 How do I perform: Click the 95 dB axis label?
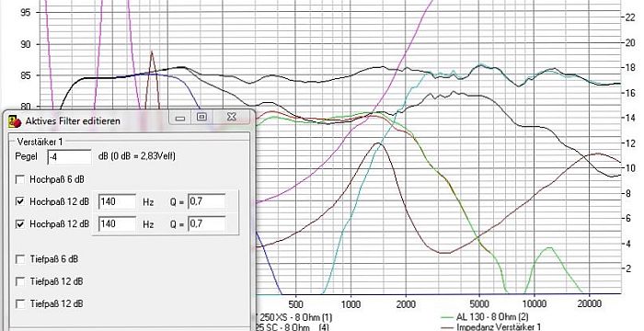tap(25, 13)
